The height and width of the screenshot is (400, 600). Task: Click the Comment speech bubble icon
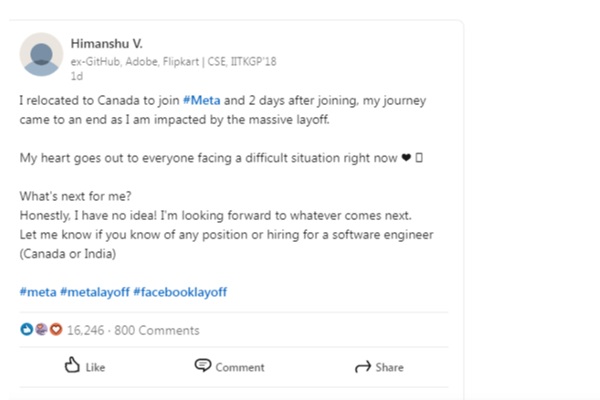click(x=203, y=366)
